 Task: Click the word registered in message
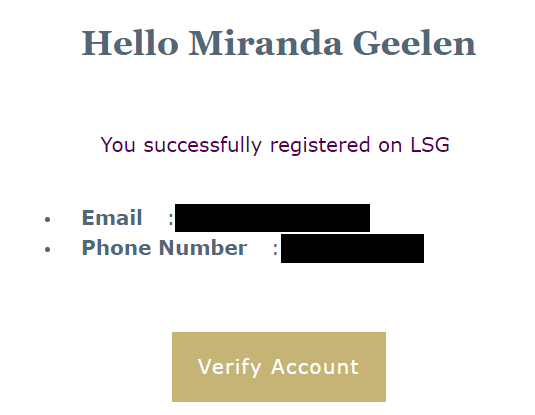click(x=320, y=146)
